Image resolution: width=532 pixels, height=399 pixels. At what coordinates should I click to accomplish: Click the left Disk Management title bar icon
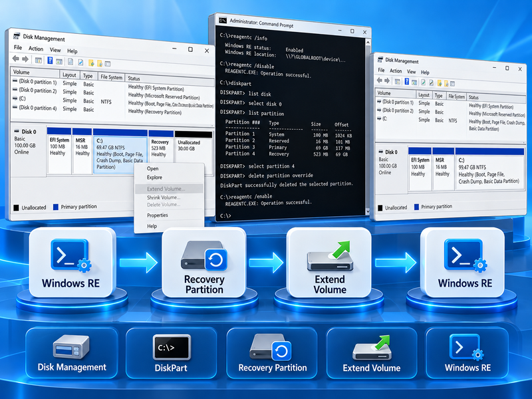[16, 36]
